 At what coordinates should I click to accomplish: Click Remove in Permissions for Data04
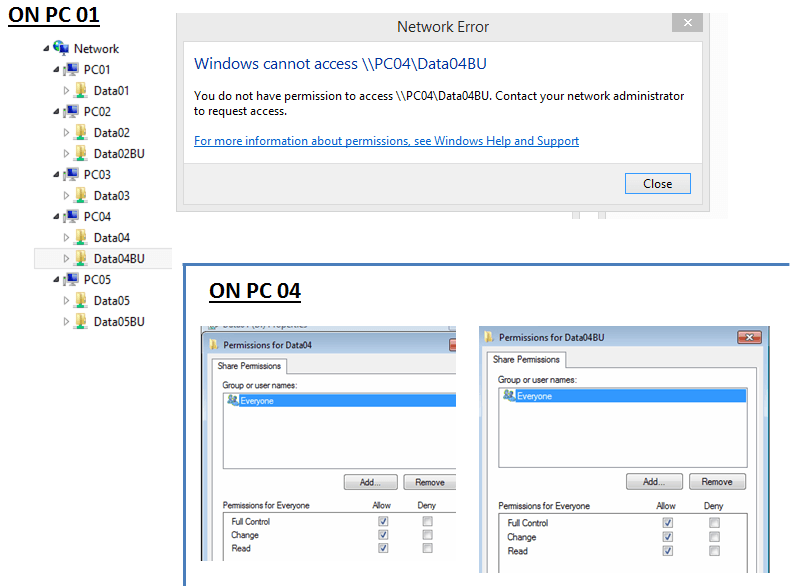[430, 482]
